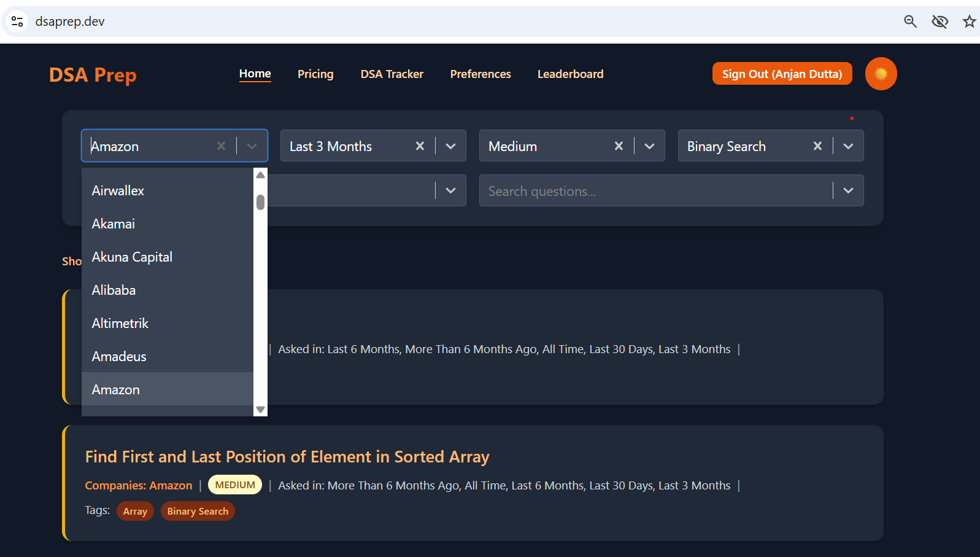This screenshot has height=557, width=980.
Task: Open the DSA Tracker page
Action: [x=392, y=74]
